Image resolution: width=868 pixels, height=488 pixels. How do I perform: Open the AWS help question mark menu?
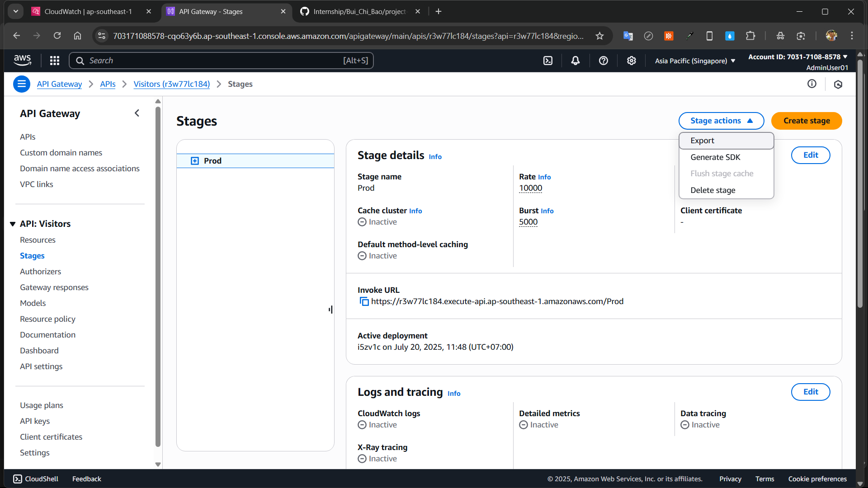pos(604,61)
